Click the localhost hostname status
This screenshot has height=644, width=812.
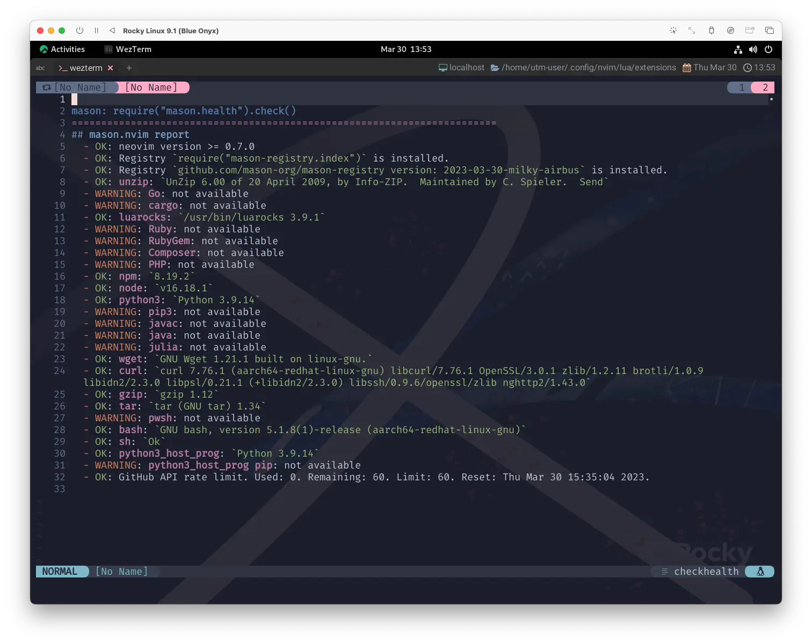coord(467,68)
